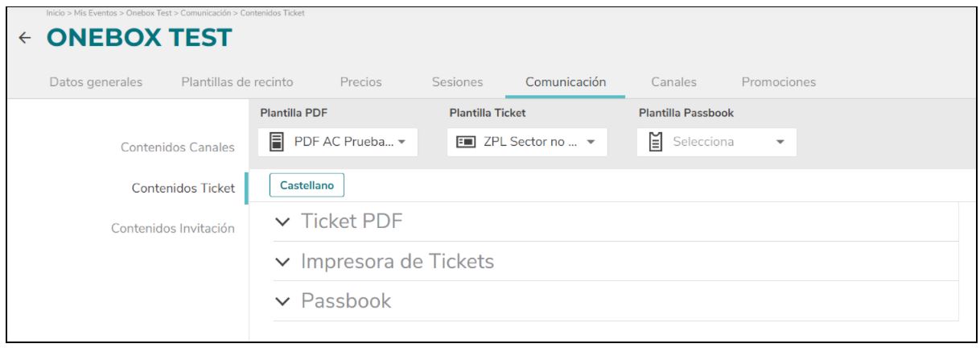Viewport: 980px width, 348px height.
Task: Switch to the Datos generales tab
Action: pos(96,81)
